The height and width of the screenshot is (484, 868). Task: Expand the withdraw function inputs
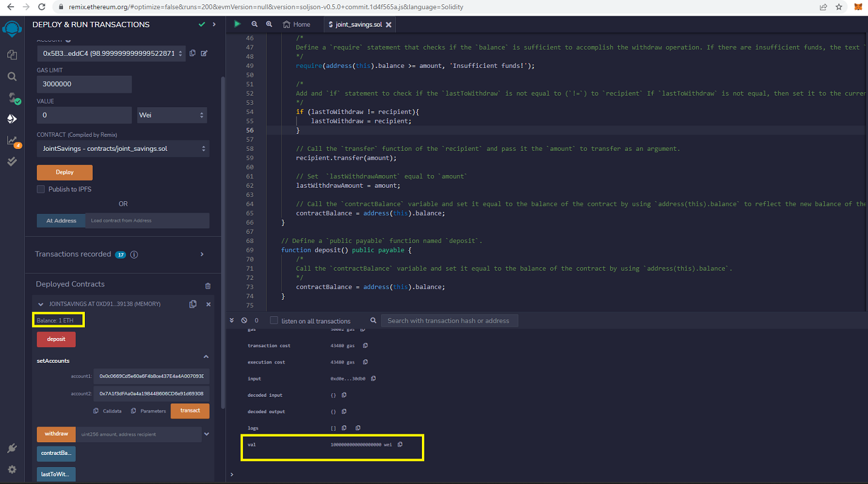(207, 434)
